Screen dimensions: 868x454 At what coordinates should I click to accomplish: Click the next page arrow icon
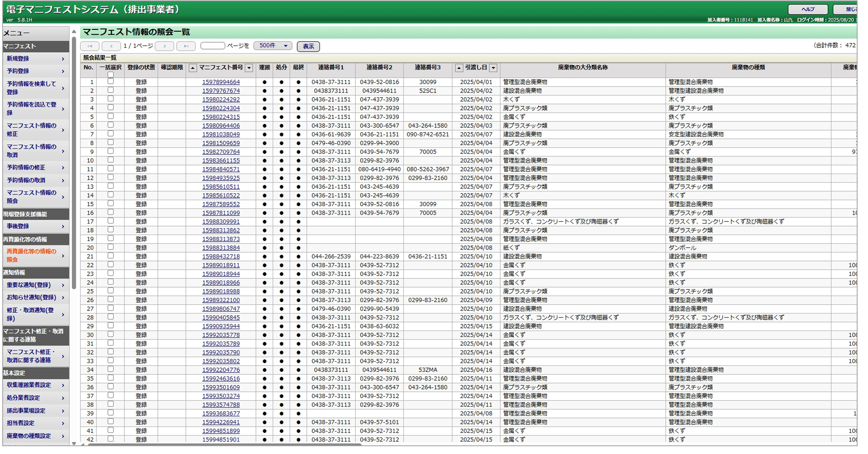[x=165, y=46]
